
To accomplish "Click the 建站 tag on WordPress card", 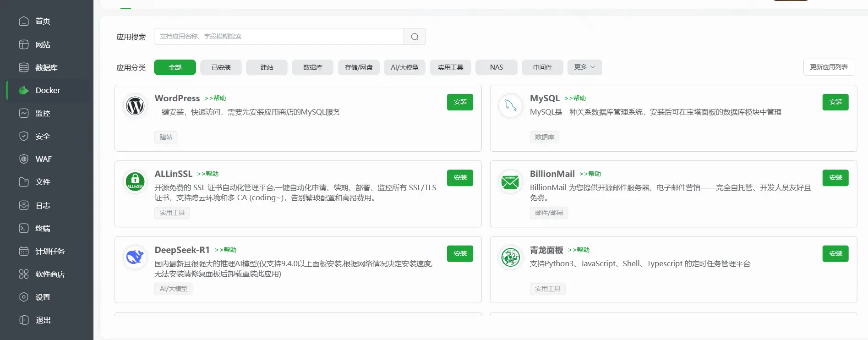I will click(x=166, y=137).
